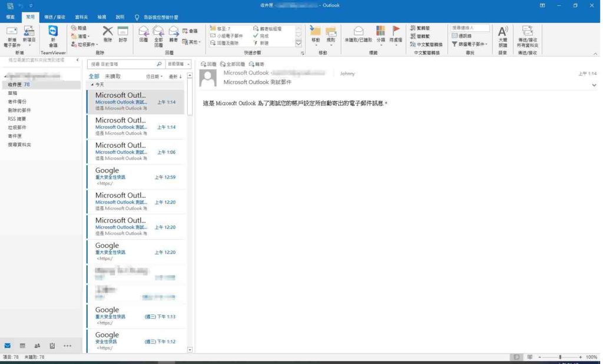Forward the message using ribbon 轉寄
The width and height of the screenshot is (603, 364).
(174, 34)
